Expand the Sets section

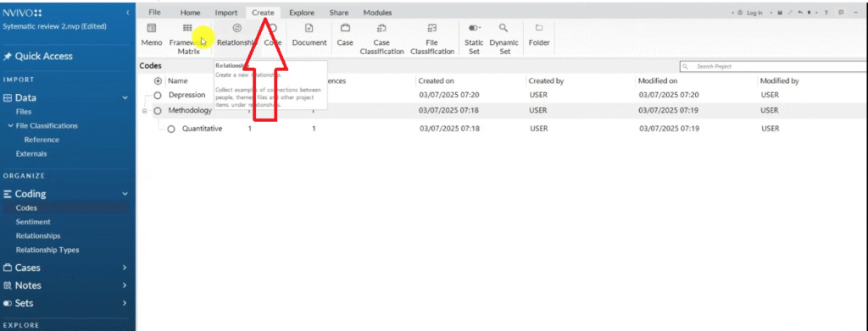[125, 303]
